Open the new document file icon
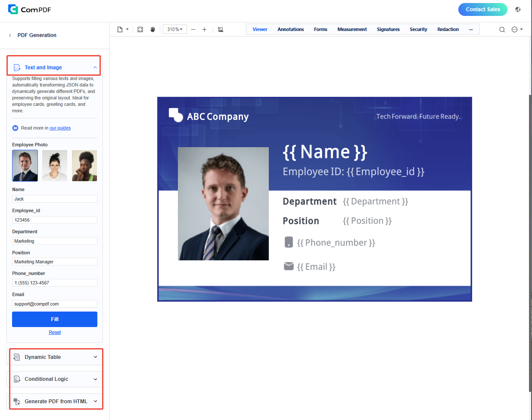Image resolution: width=532 pixels, height=420 pixels. [120, 29]
